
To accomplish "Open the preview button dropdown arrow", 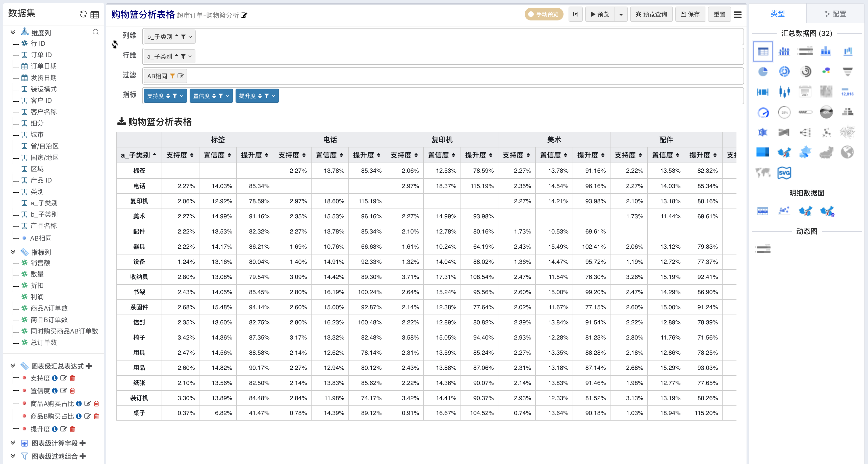I will tap(621, 14).
